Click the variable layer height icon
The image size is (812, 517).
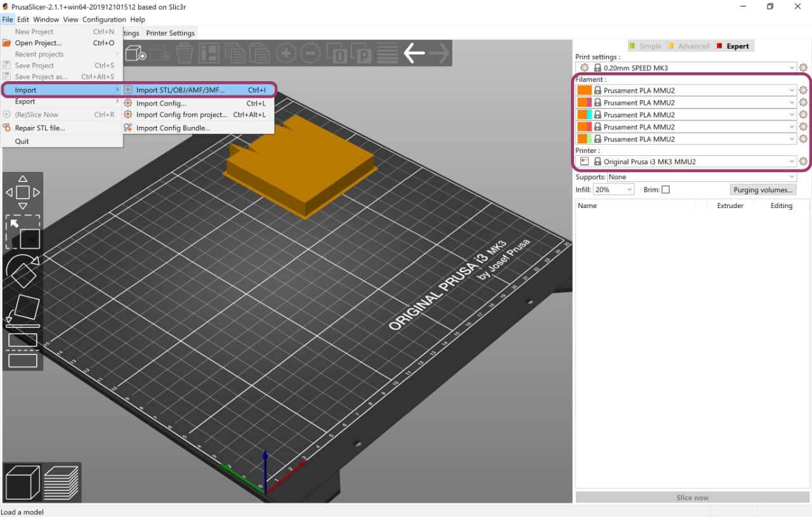[388, 54]
